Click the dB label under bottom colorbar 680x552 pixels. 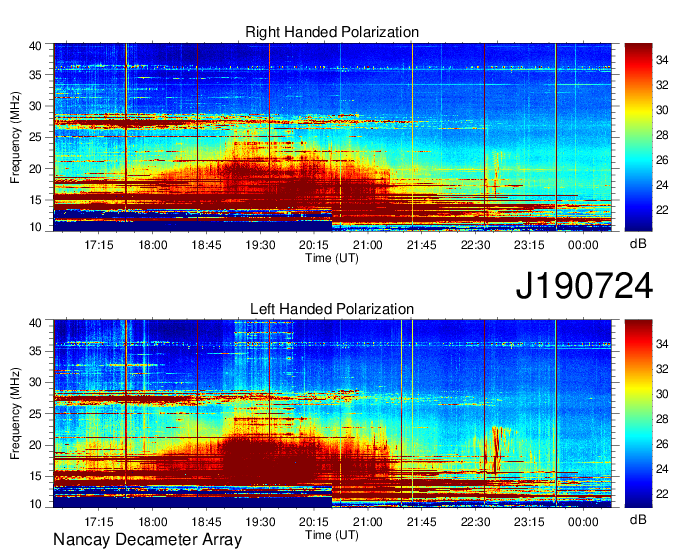[638, 519]
